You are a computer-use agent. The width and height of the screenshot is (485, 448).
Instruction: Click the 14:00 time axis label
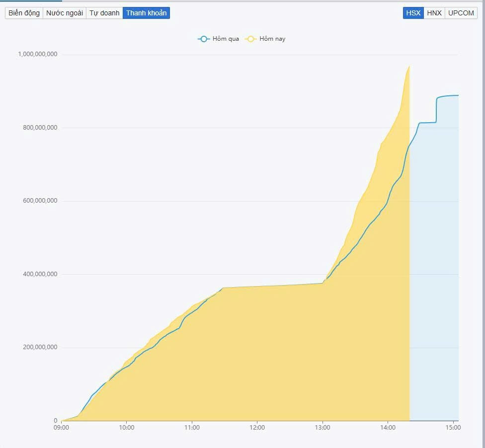388,427
